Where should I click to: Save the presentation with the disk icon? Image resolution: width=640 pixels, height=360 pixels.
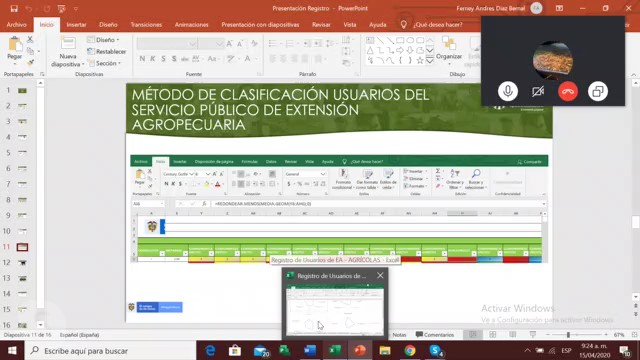tap(14, 8)
